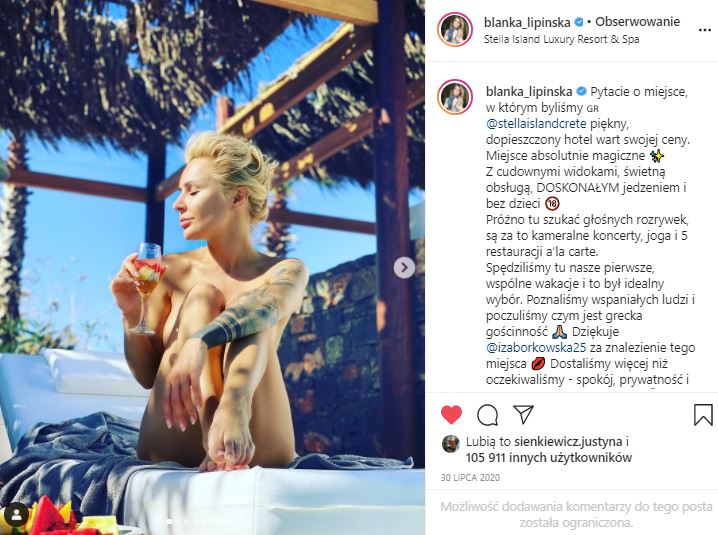Screen dimensions: 718x535
Task: Open Stella Island Luxury Resort & Spa location
Action: 561,39
